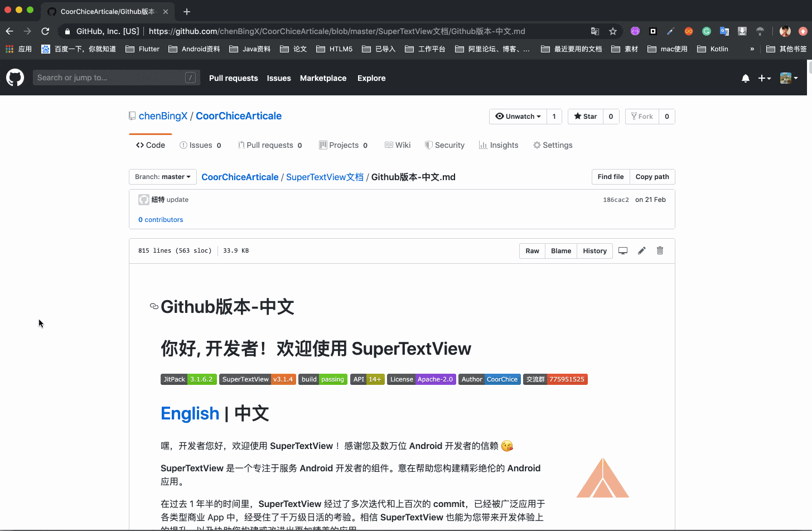
Task: Open the 百度一下 bookmark
Action: point(79,49)
